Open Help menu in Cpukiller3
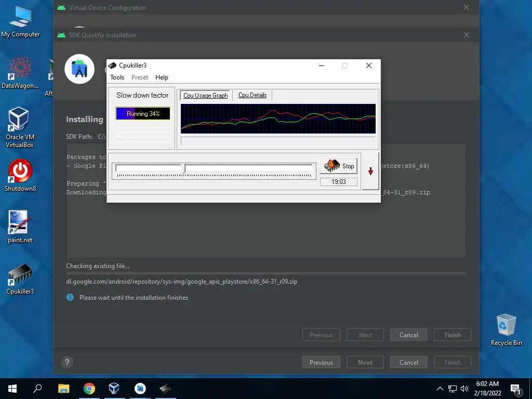The height and width of the screenshot is (399, 532). pyautogui.click(x=162, y=77)
